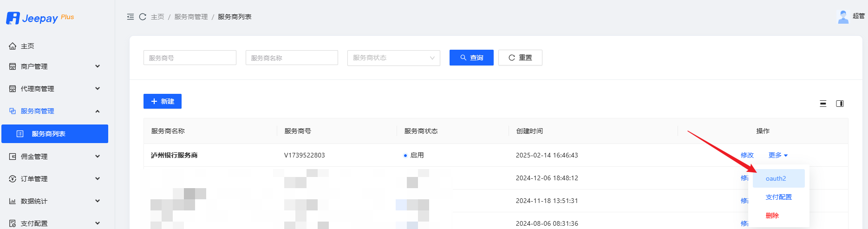Click the 新建 button
Image resolution: width=868 pixels, height=229 pixels.
tap(163, 101)
